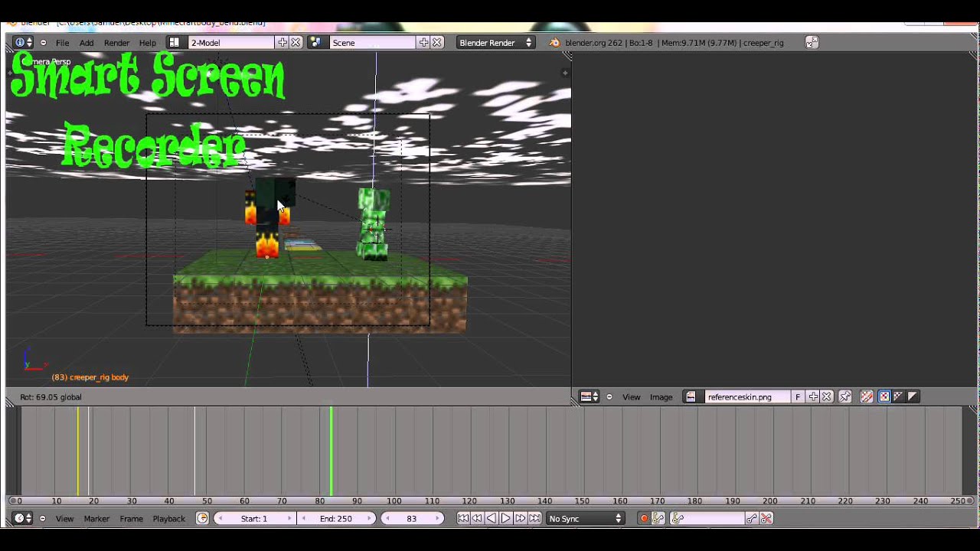Click the referenceskin.png image name field
The image size is (980, 551).
(747, 396)
